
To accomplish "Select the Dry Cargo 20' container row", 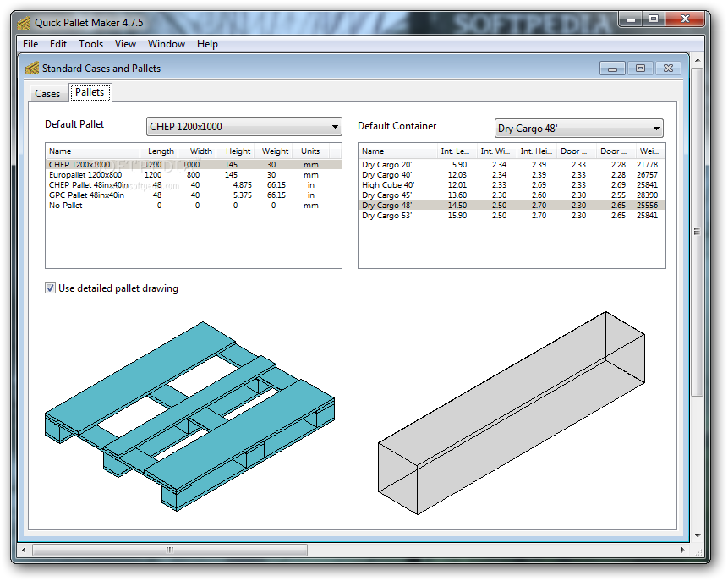I will pos(512,165).
